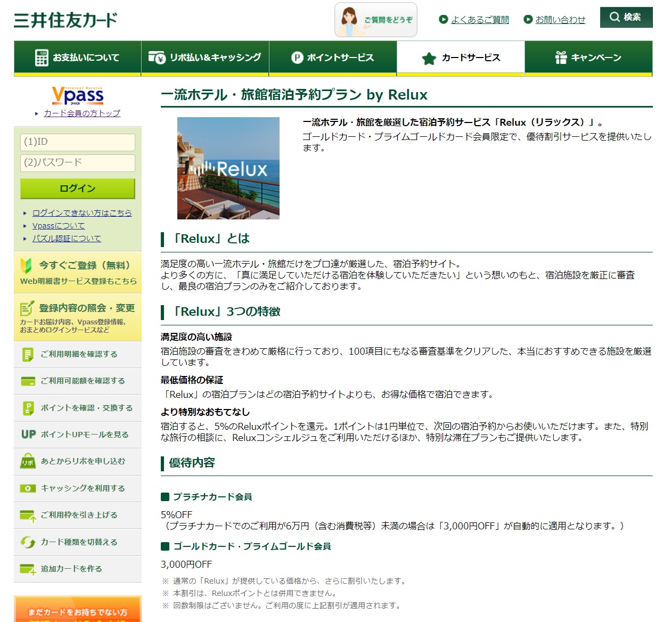Open the リボ払い&キャッシング menu tab
This screenshot has height=622, width=672.
click(x=205, y=58)
